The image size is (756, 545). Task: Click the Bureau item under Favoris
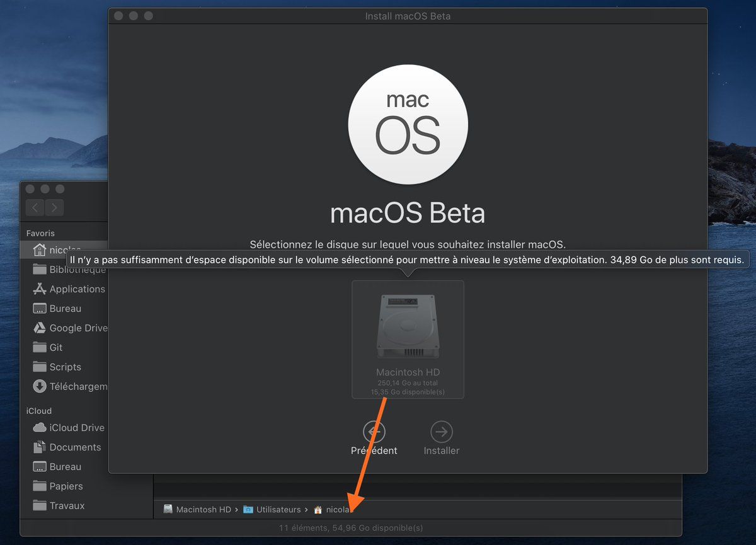pyautogui.click(x=65, y=309)
